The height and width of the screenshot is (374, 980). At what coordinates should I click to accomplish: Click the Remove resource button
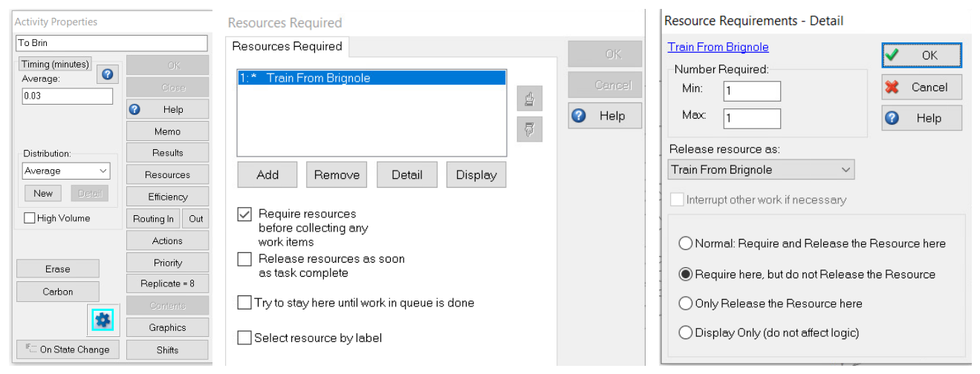pos(337,175)
